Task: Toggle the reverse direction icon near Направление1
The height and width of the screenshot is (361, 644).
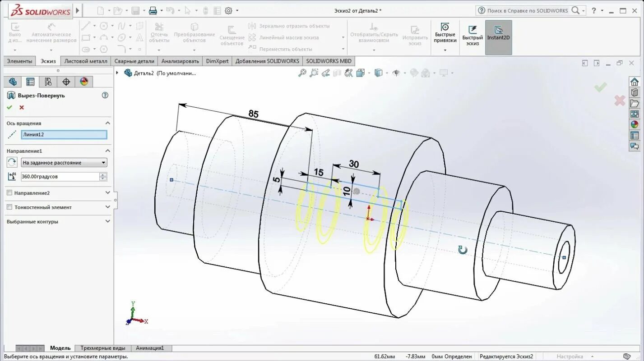Action: tap(12, 163)
